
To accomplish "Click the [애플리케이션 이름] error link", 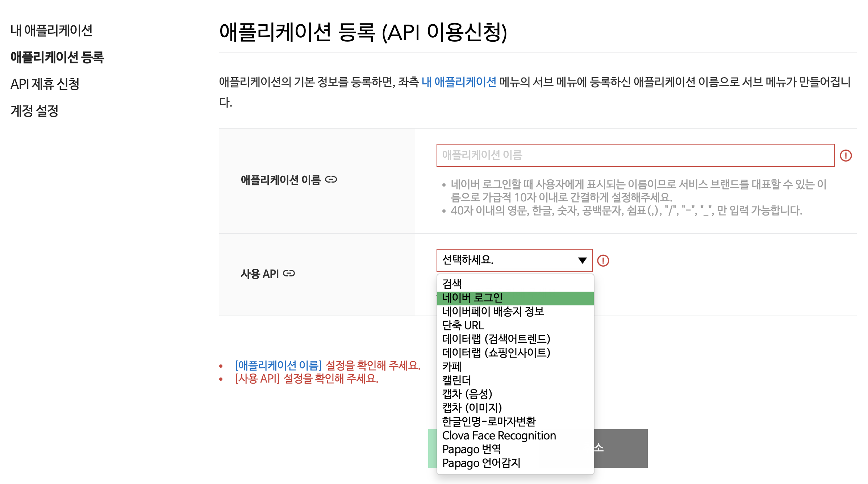I will [x=278, y=366].
